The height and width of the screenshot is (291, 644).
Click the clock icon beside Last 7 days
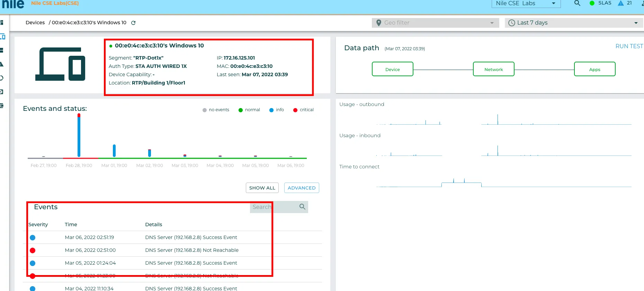click(x=511, y=23)
